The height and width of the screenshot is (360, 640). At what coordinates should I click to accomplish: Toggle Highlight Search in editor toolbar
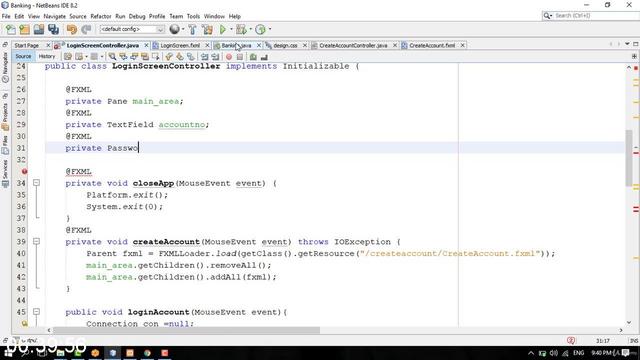click(145, 57)
